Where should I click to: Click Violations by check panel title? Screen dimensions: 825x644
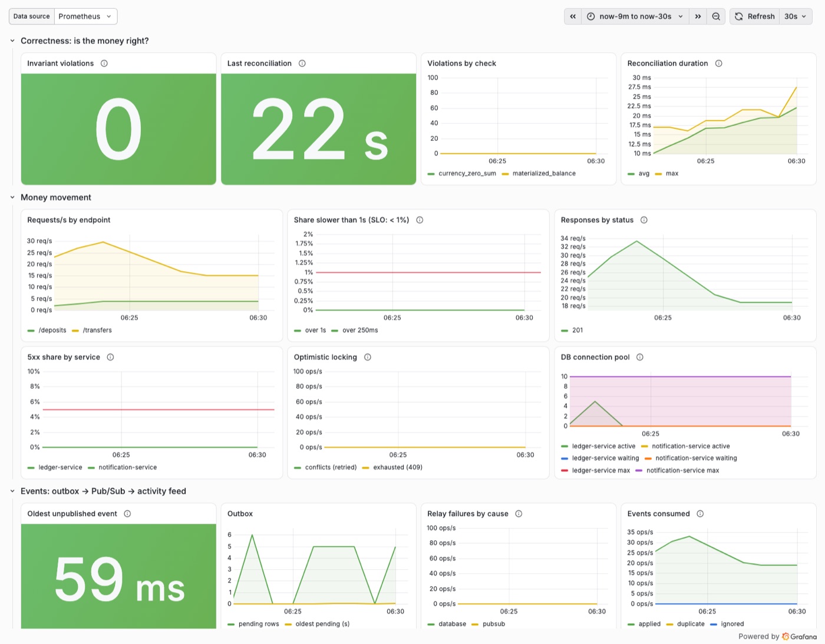point(461,64)
